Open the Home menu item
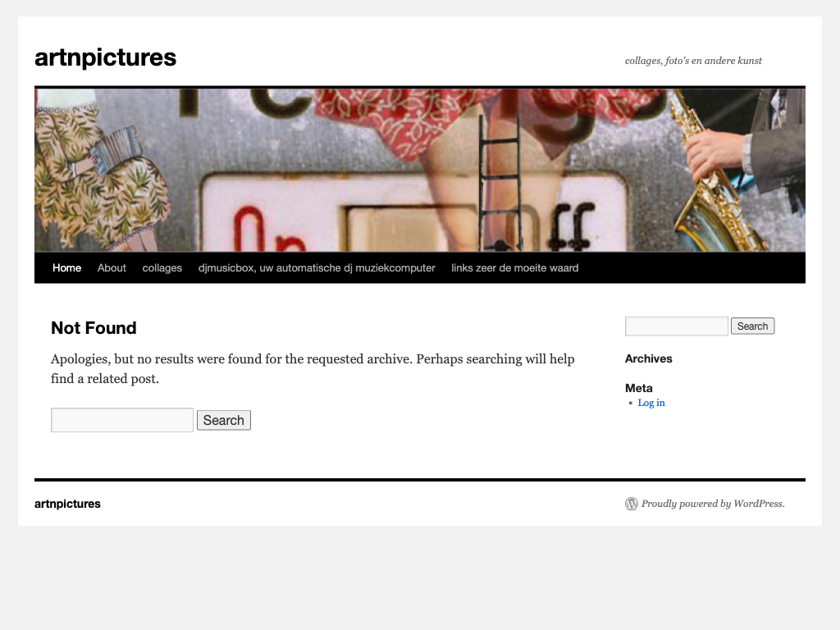The width and height of the screenshot is (840, 630). [x=66, y=268]
